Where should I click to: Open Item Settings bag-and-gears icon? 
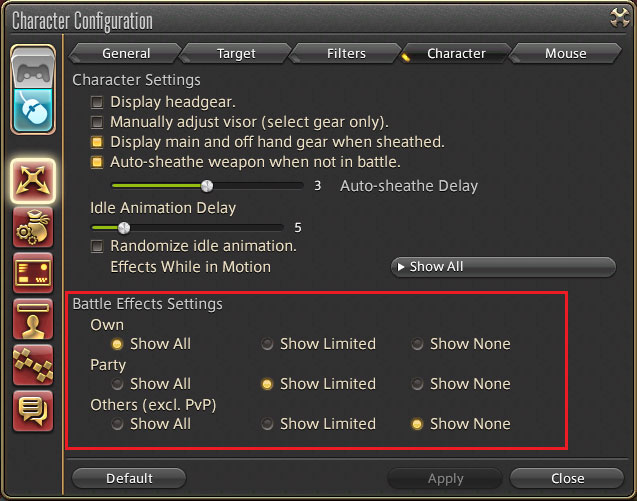pyautogui.click(x=33, y=227)
